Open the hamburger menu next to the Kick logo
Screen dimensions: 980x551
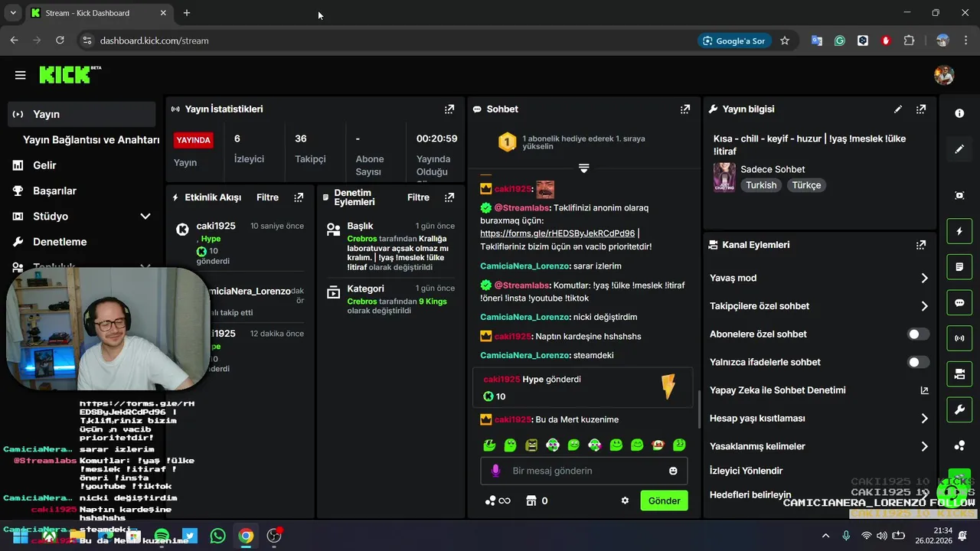pos(21,75)
